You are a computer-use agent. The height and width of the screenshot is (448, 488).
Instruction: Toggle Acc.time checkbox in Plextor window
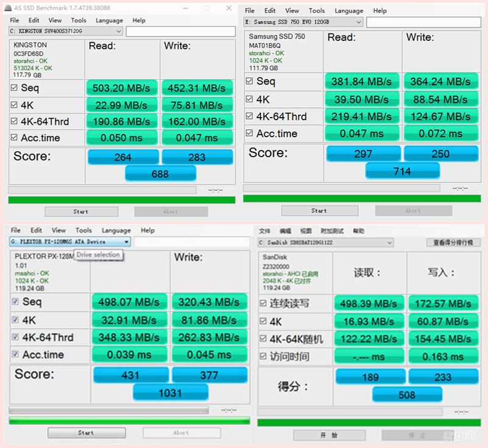[x=15, y=354]
